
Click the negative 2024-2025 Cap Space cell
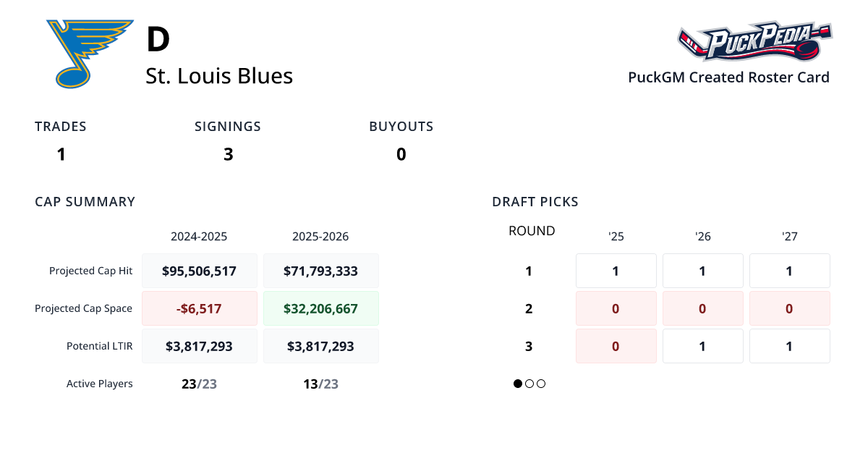[x=199, y=309]
